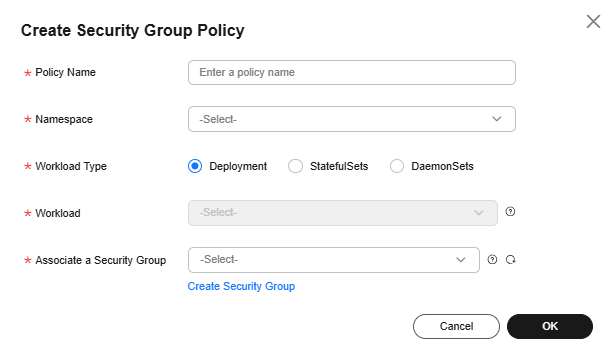Image resolution: width=616 pixels, height=360 pixels.
Task: Open the help icon beside Workload dropdown
Action: (510, 212)
